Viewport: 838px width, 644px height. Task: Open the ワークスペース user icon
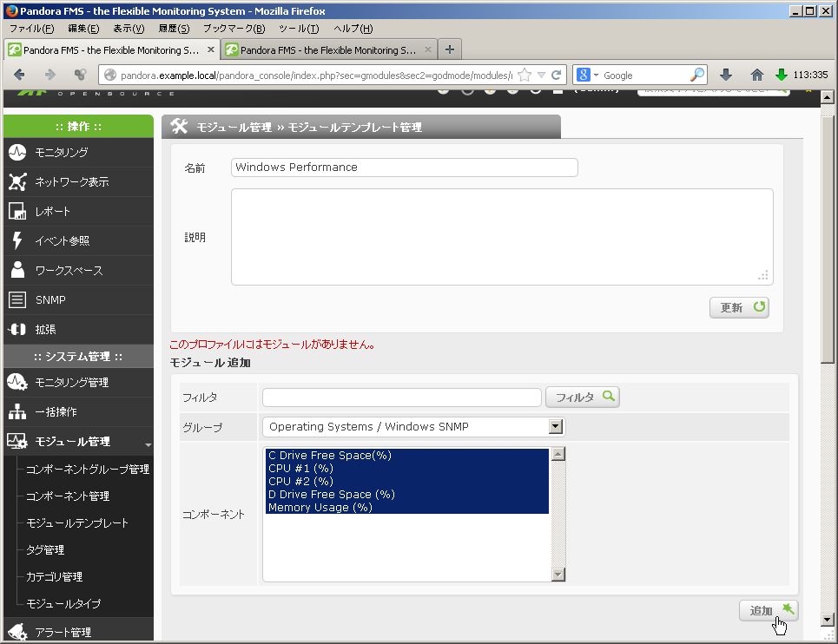coord(17,270)
